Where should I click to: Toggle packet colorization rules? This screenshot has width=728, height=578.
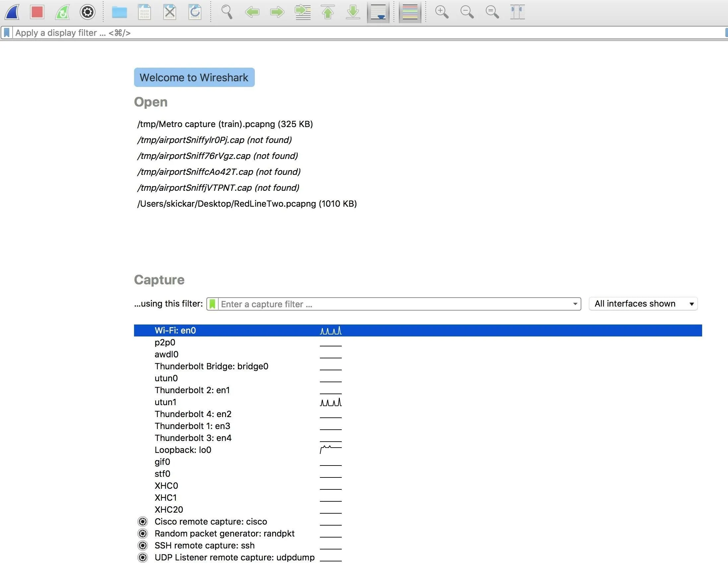410,12
